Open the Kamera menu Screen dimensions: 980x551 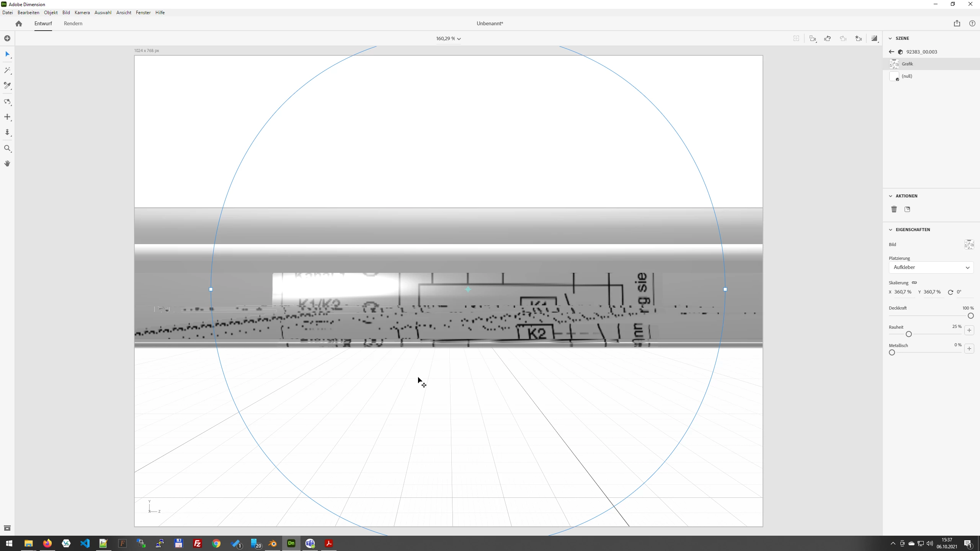[x=82, y=13]
